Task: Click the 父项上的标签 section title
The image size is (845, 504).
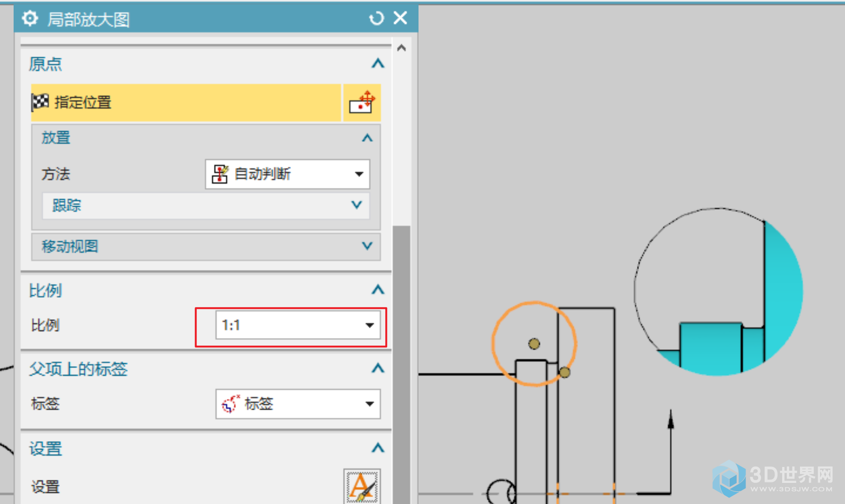Action: point(78,369)
